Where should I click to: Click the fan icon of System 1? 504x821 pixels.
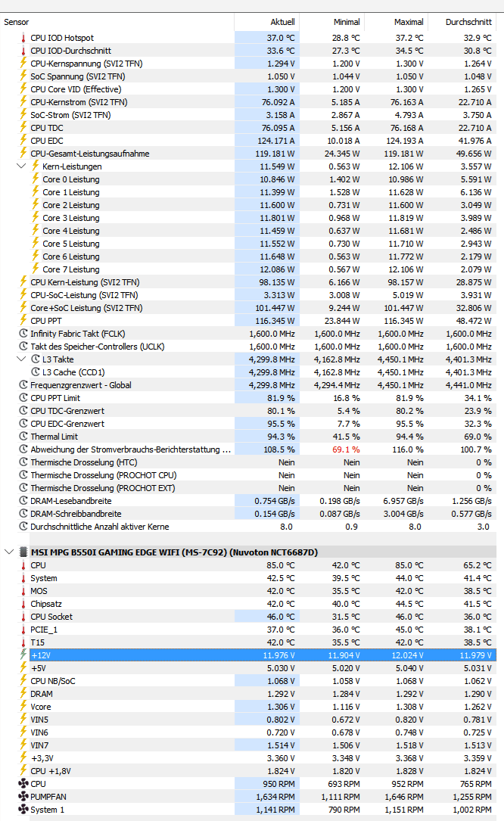tap(23, 810)
